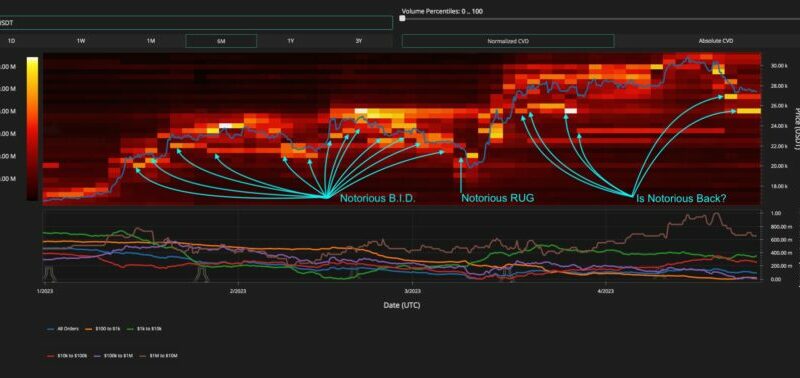800x378 pixels.
Task: Select the 6M time range tab
Action: (221, 41)
